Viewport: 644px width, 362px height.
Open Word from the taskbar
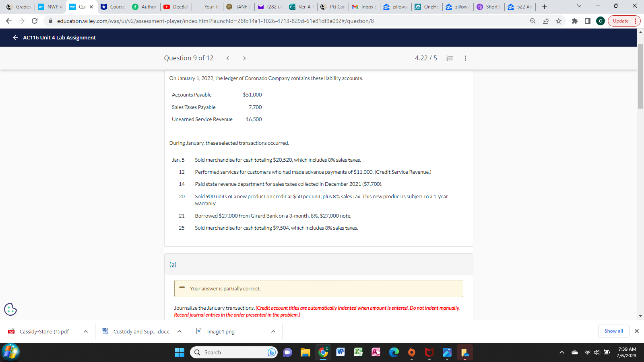click(x=340, y=352)
